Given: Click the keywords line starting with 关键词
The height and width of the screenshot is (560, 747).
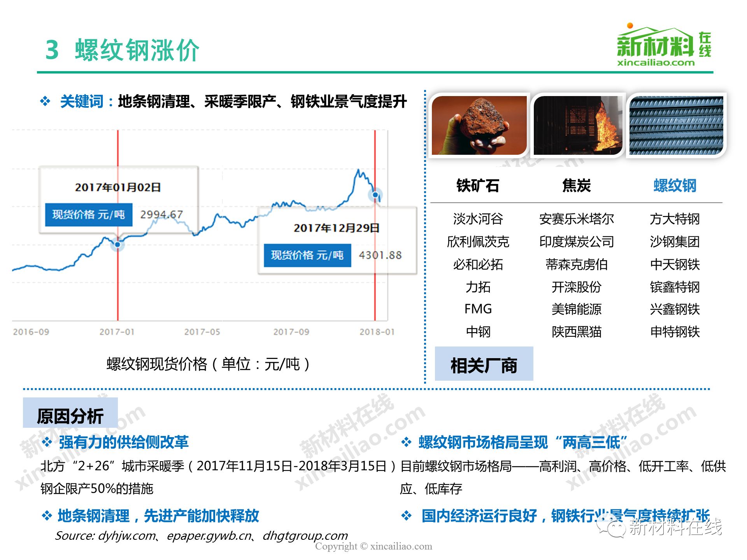Looking at the screenshot, I should 233,101.
